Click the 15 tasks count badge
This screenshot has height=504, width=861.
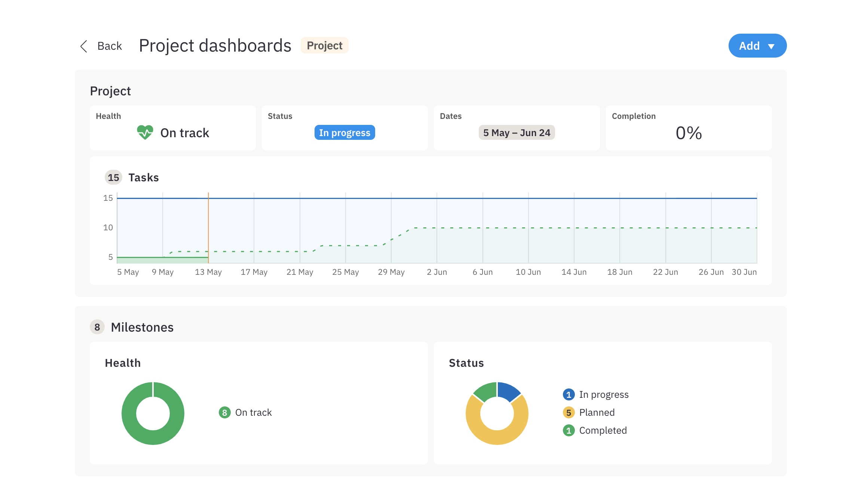pos(113,177)
